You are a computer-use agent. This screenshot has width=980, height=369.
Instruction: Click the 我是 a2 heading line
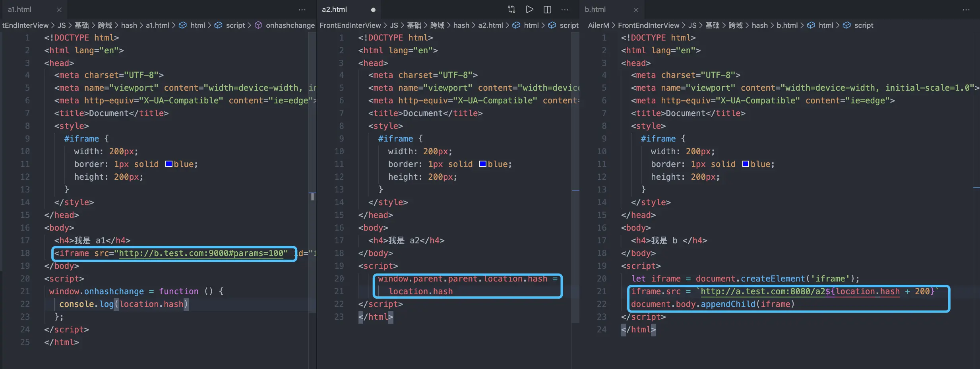click(406, 241)
